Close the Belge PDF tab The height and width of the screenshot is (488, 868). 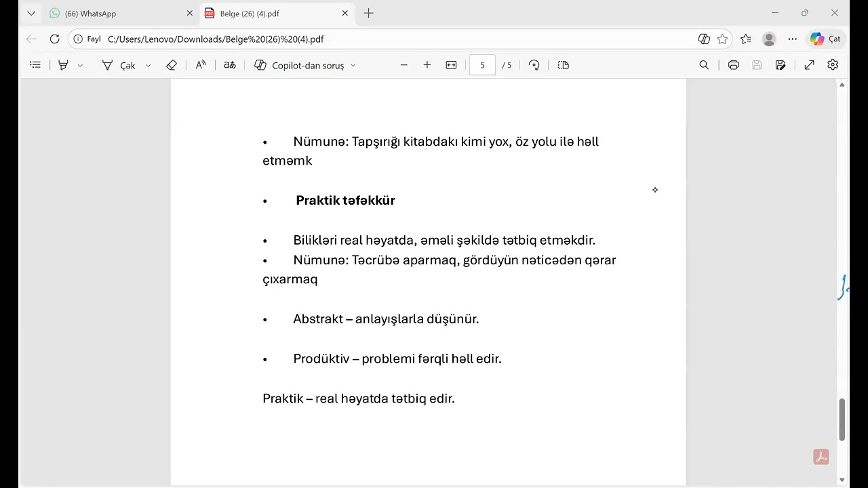click(x=344, y=13)
